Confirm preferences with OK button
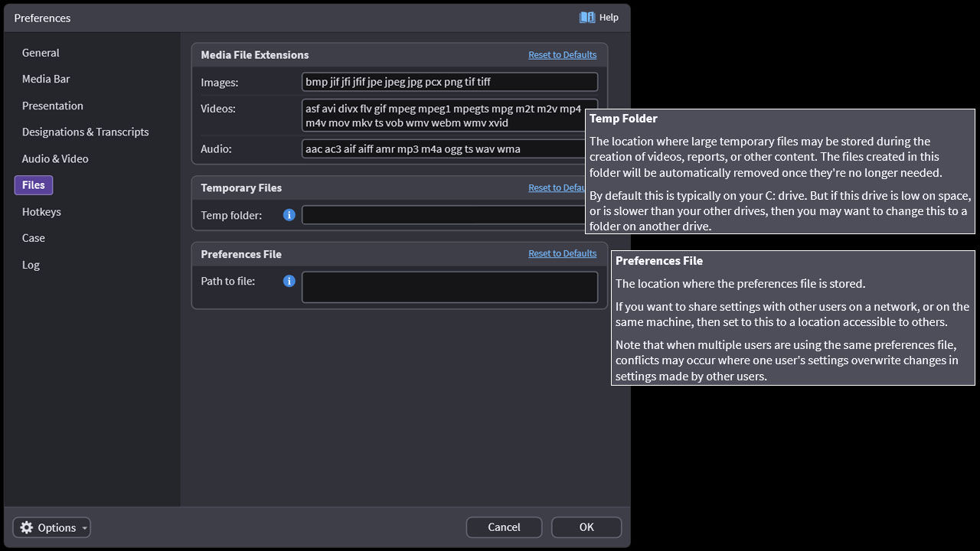 click(586, 527)
